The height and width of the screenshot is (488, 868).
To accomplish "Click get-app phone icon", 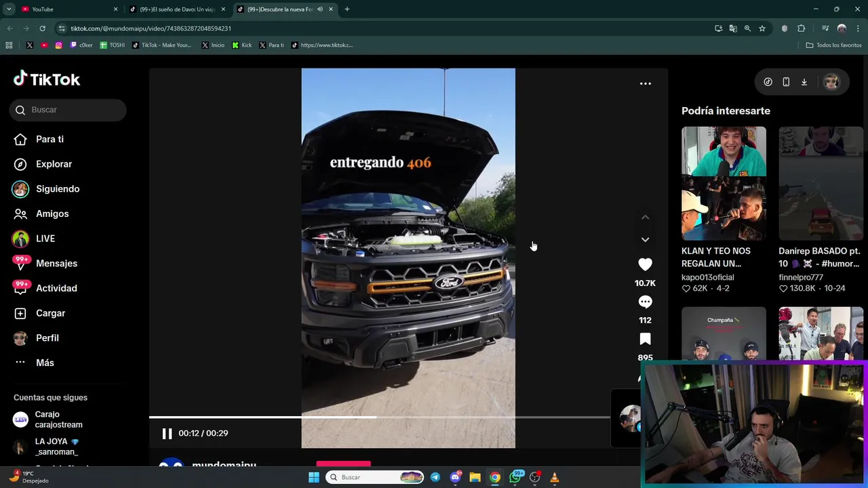I will [x=786, y=82].
